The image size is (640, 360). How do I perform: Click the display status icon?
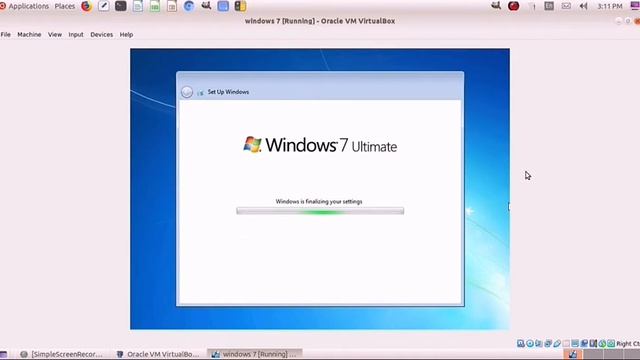[x=575, y=343]
